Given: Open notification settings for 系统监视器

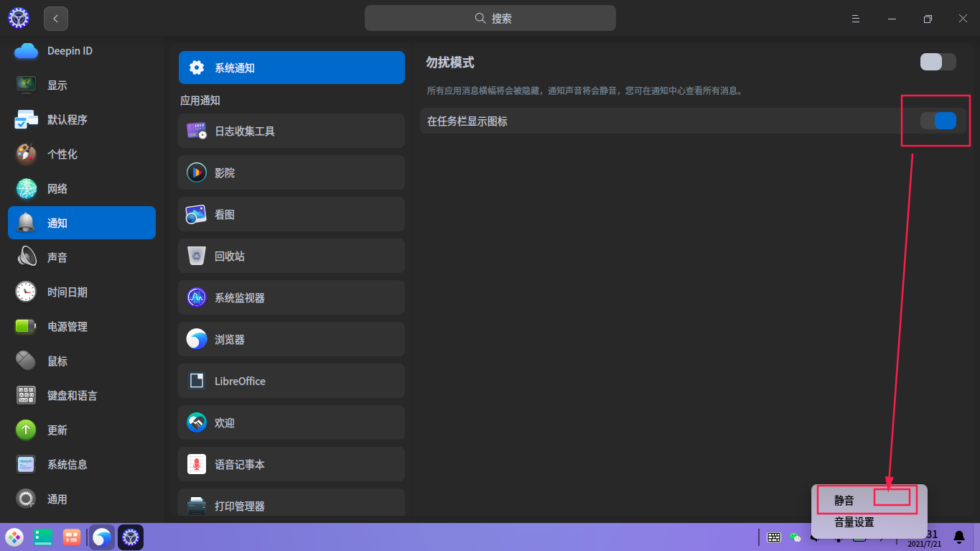Looking at the screenshot, I should point(291,298).
